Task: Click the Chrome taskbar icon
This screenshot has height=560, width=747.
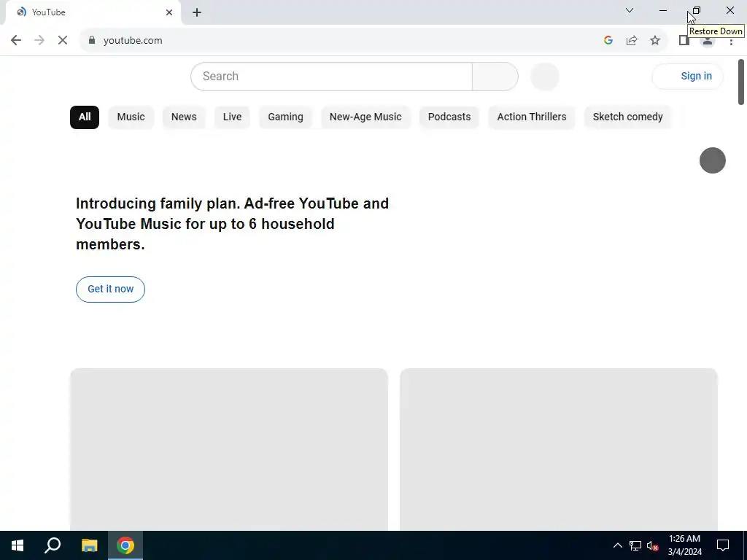Action: coord(125,545)
